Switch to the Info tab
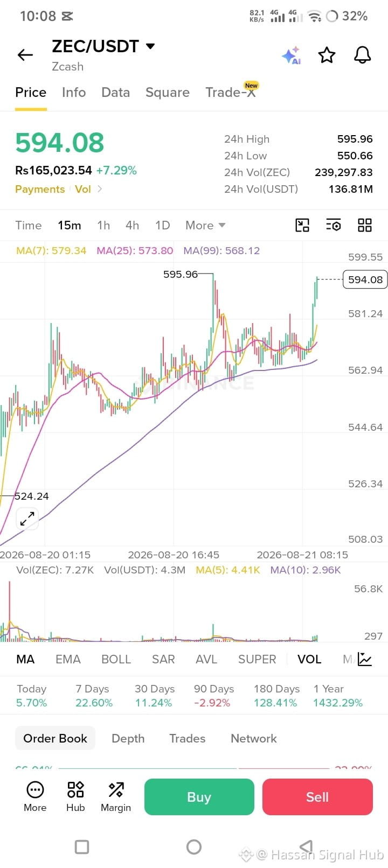Viewport: 388px width, 868px height. coord(74,93)
